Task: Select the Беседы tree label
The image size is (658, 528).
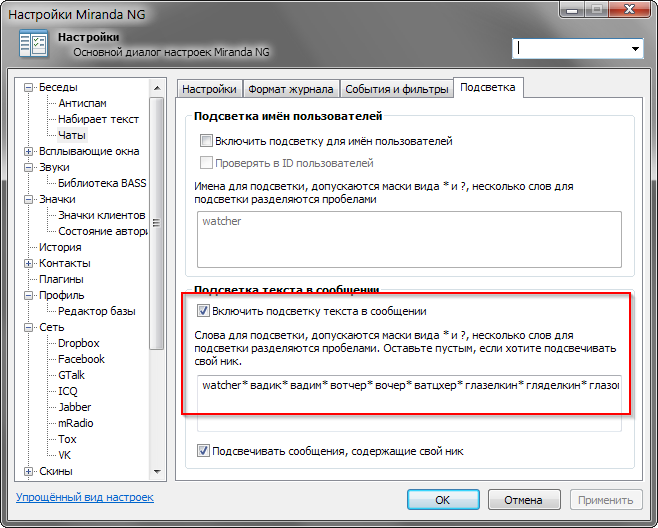Action: [x=58, y=87]
